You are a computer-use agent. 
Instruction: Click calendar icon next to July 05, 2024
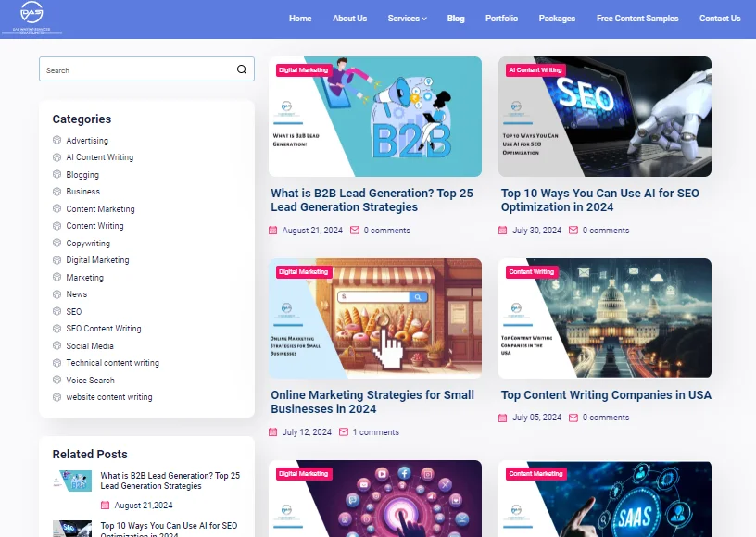[502, 418]
